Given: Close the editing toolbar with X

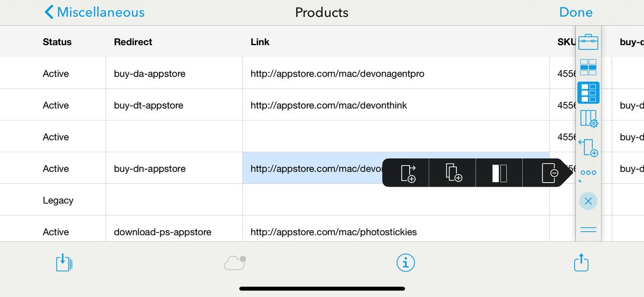Looking at the screenshot, I should click(588, 201).
